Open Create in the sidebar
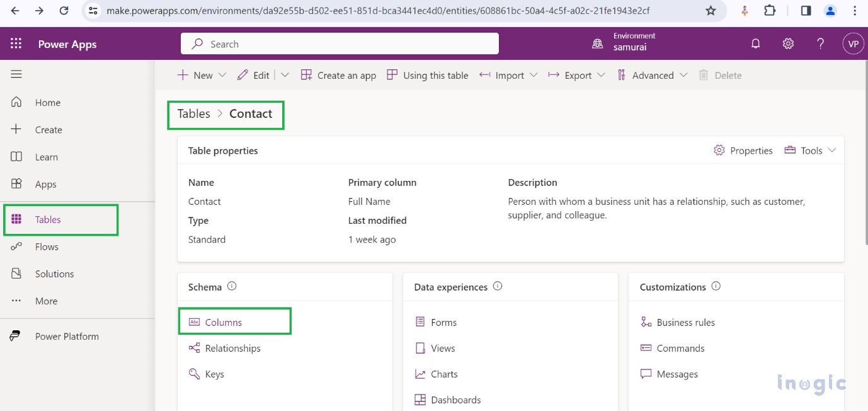Screen dimensions: 868x411 [49, 130]
